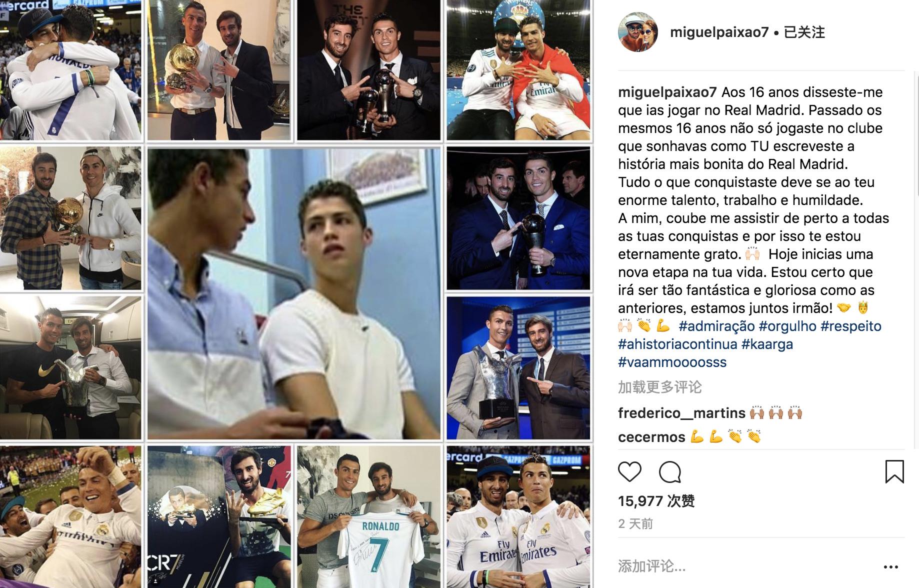Open cecermos commenter profile
The image size is (919, 588).
[651, 437]
